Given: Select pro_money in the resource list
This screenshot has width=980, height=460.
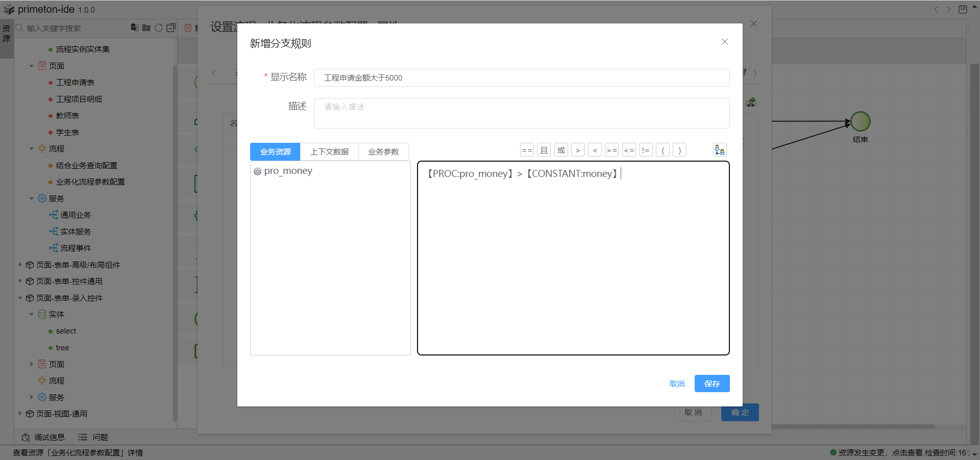Looking at the screenshot, I should pos(288,171).
